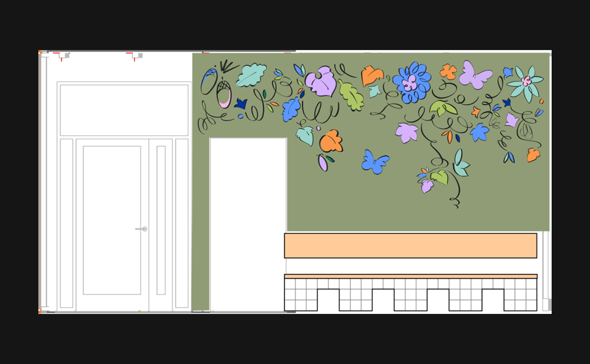Click the dark blue tulip beside the acorn

pos(240,104)
